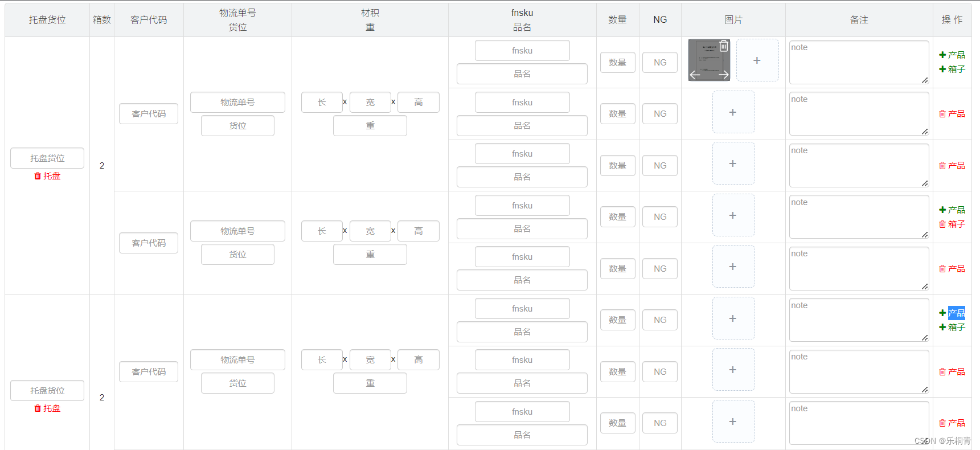Click upload plus in second pallet's third product row

(733, 422)
